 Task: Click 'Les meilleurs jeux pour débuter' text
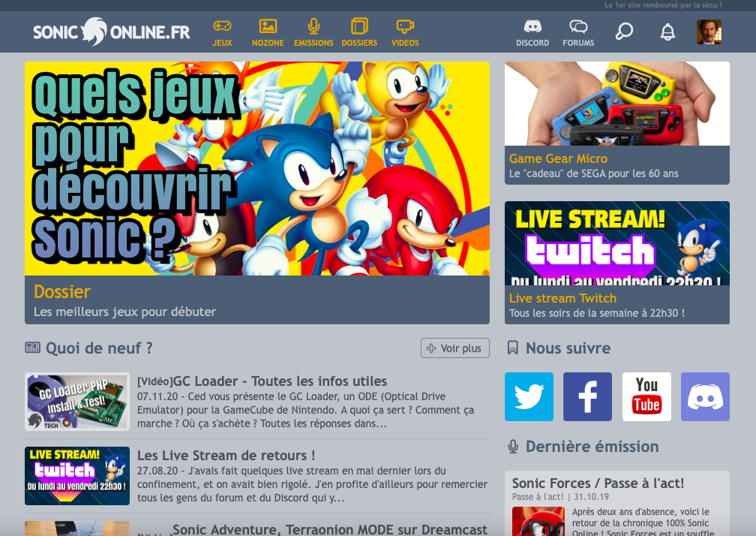point(124,312)
